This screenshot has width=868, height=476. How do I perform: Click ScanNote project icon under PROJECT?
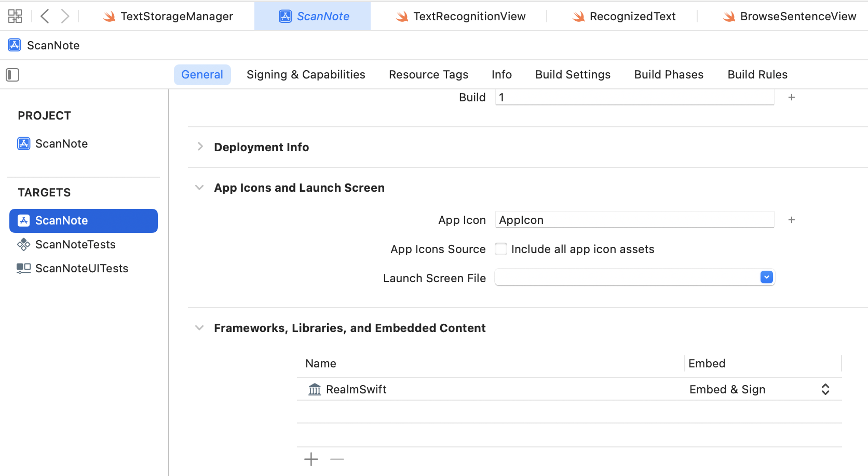click(x=24, y=143)
